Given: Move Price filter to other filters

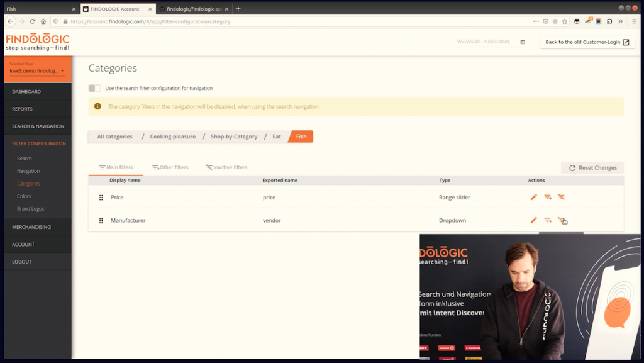Looking at the screenshot, I should pyautogui.click(x=548, y=197).
